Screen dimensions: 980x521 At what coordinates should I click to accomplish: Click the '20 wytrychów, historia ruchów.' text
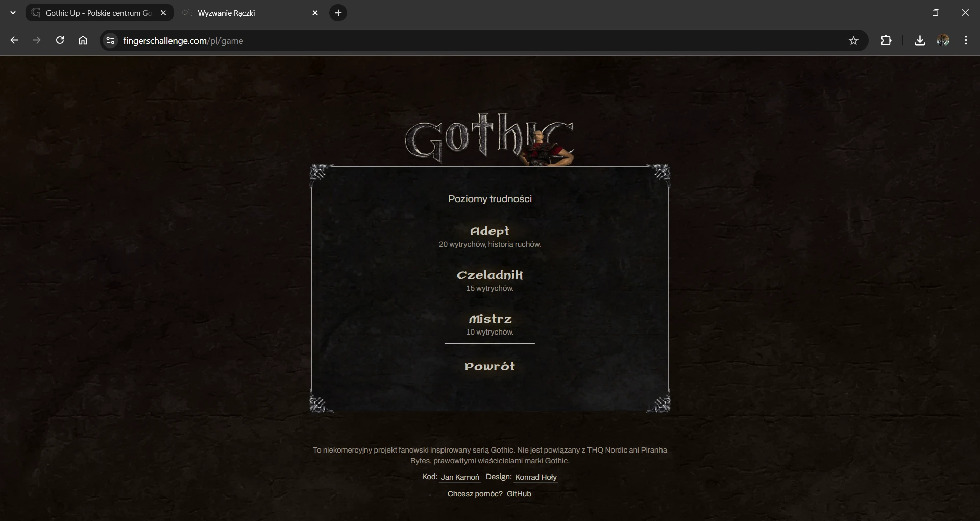[x=489, y=244]
